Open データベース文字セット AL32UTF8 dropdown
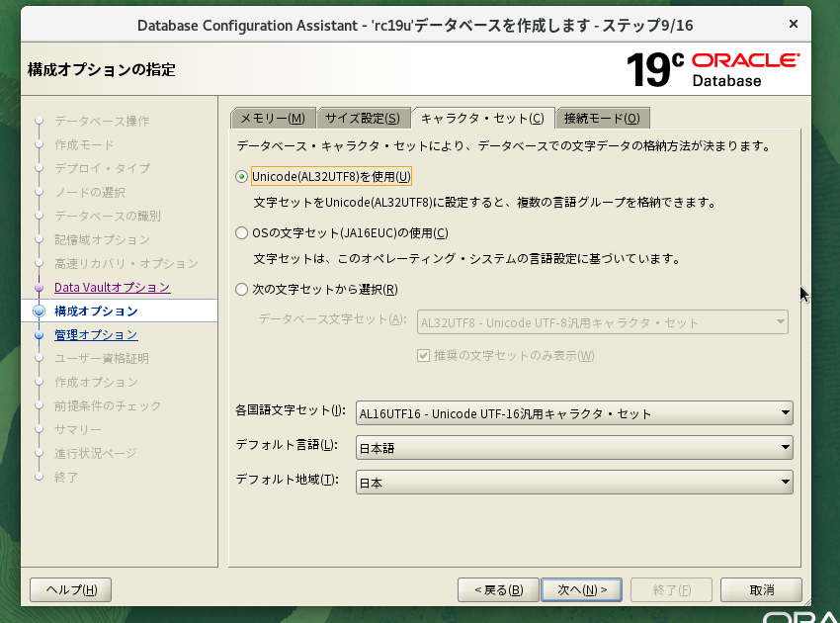 [602, 322]
